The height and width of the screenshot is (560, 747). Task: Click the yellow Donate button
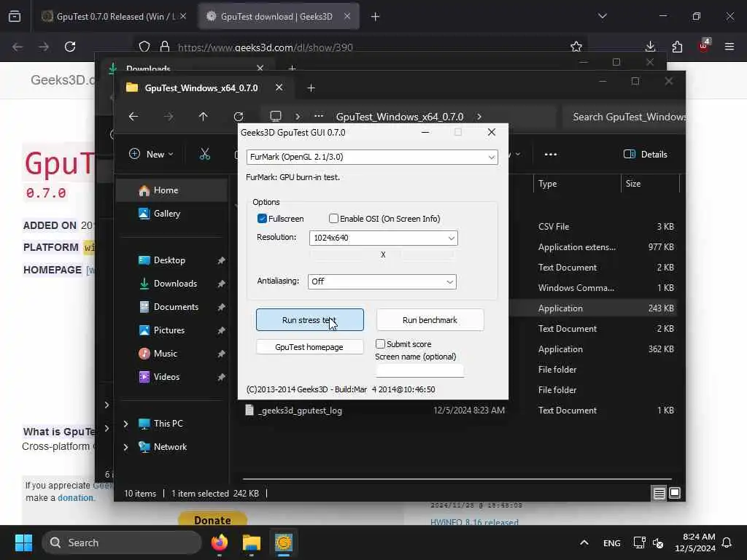click(212, 519)
